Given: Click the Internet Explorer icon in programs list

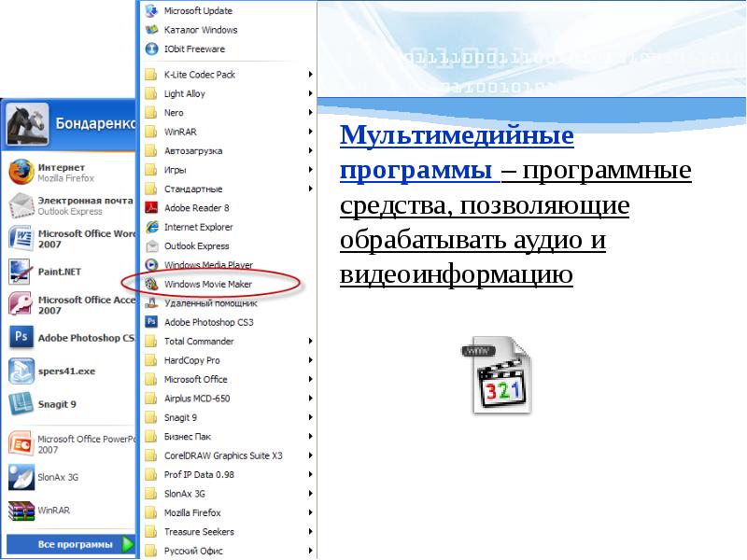Looking at the screenshot, I should pos(151,227).
